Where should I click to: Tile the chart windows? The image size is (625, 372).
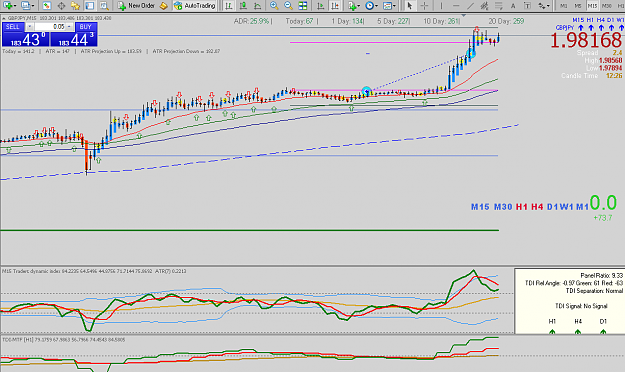tap(303, 6)
